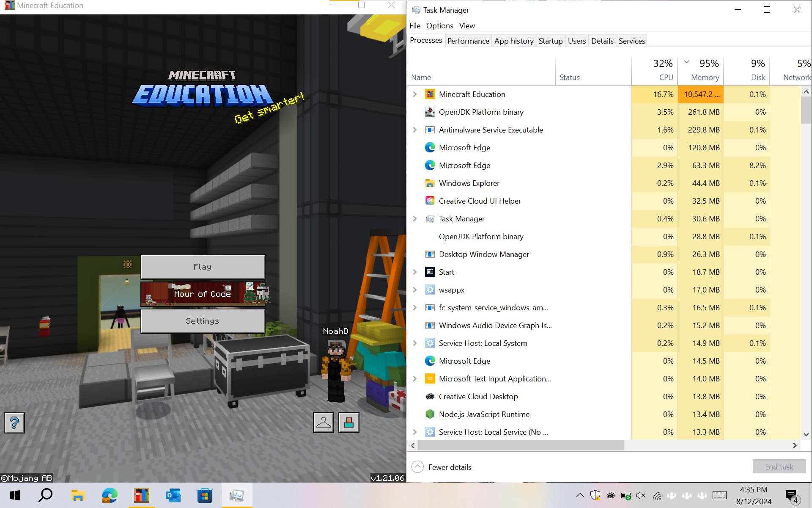
Task: Expand the wsappx process group
Action: [415, 290]
